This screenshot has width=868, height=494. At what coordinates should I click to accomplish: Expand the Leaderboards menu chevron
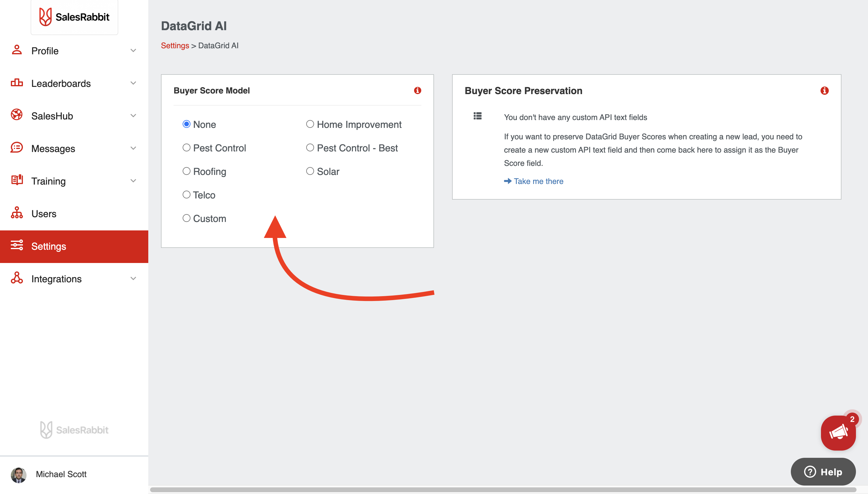click(x=133, y=83)
